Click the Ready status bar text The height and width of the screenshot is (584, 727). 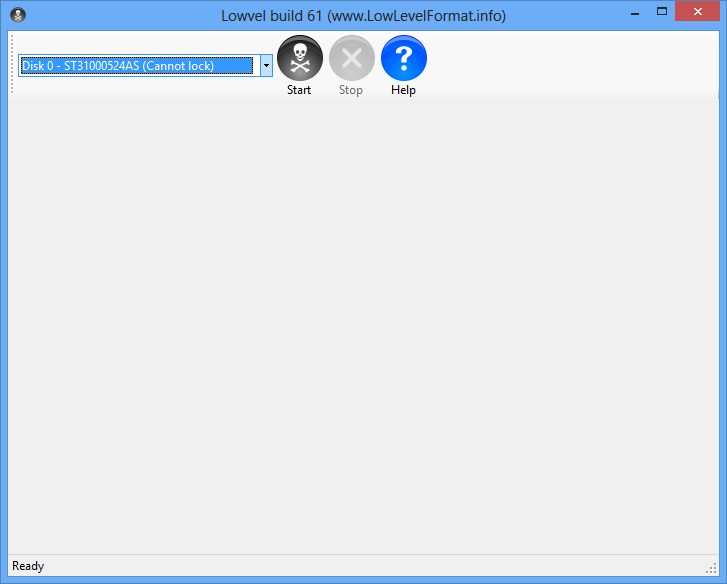point(28,566)
